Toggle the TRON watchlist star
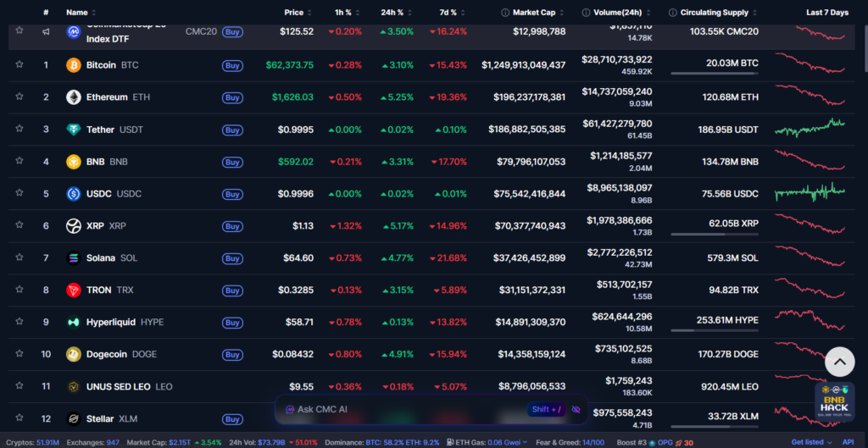Screen dimensions: 868x448 [x=19, y=289]
